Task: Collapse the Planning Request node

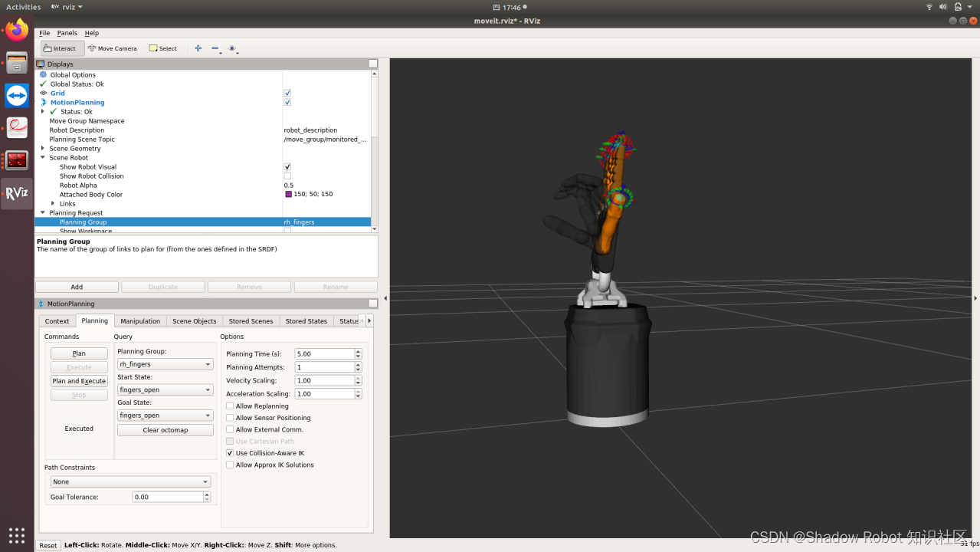Action: point(43,212)
